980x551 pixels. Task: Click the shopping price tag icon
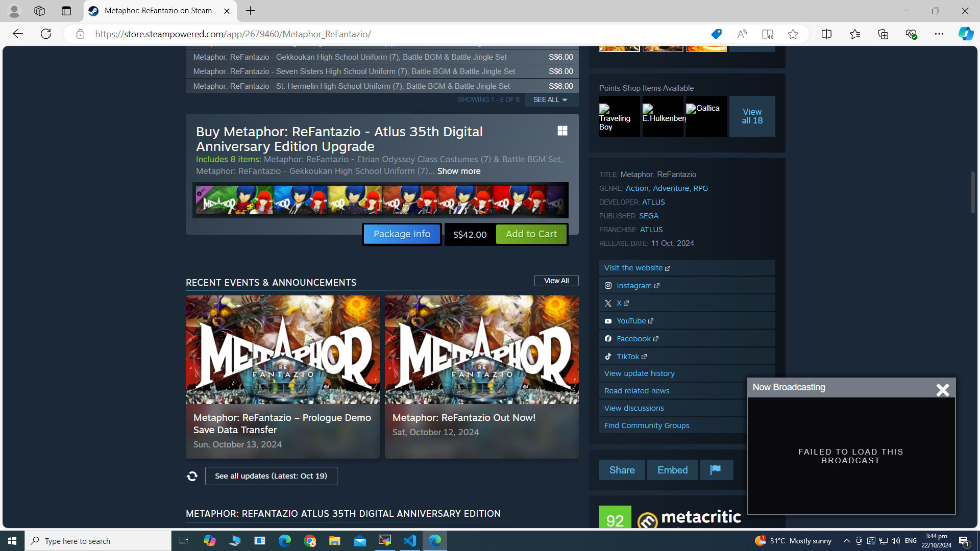(716, 34)
